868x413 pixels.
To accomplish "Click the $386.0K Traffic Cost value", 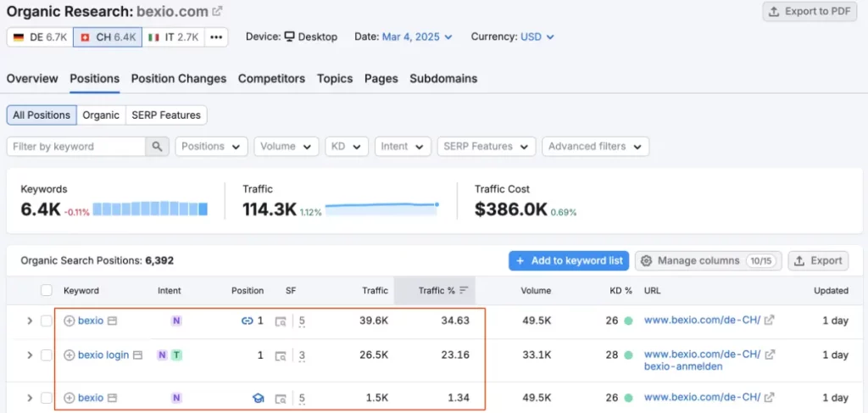I will click(x=511, y=209).
